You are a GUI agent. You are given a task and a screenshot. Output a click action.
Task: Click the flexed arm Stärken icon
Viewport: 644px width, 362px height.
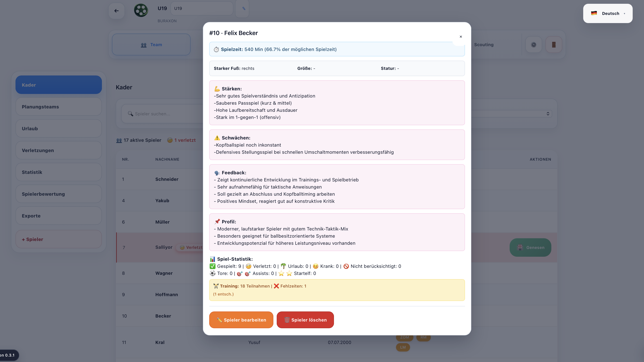tap(217, 89)
